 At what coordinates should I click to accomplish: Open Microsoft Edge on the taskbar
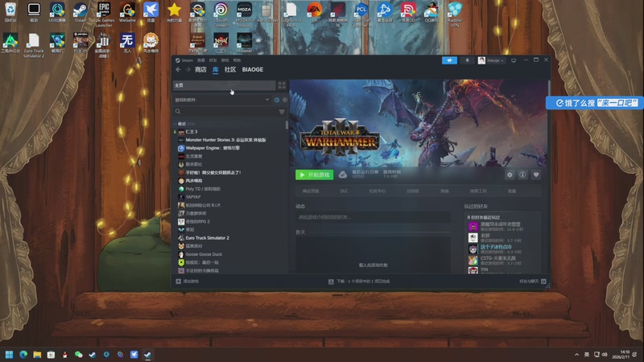(23, 355)
